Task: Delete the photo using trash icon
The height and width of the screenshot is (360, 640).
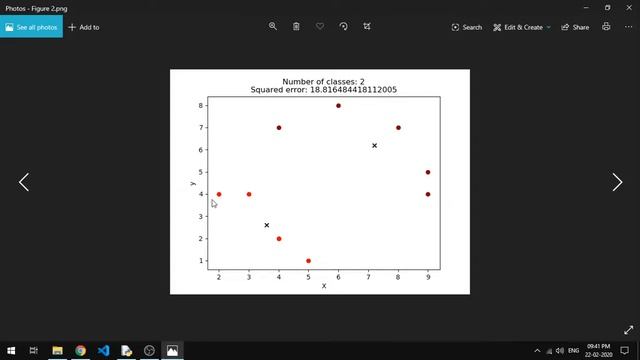Action: click(296, 27)
